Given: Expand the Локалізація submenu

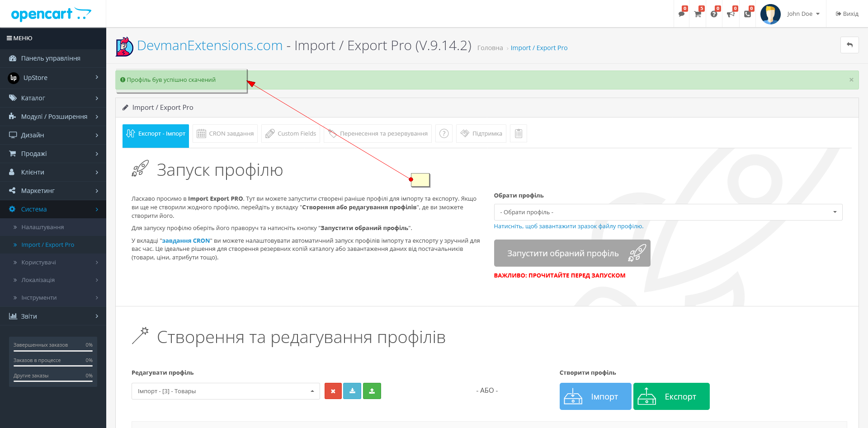Looking at the screenshot, I should point(53,280).
